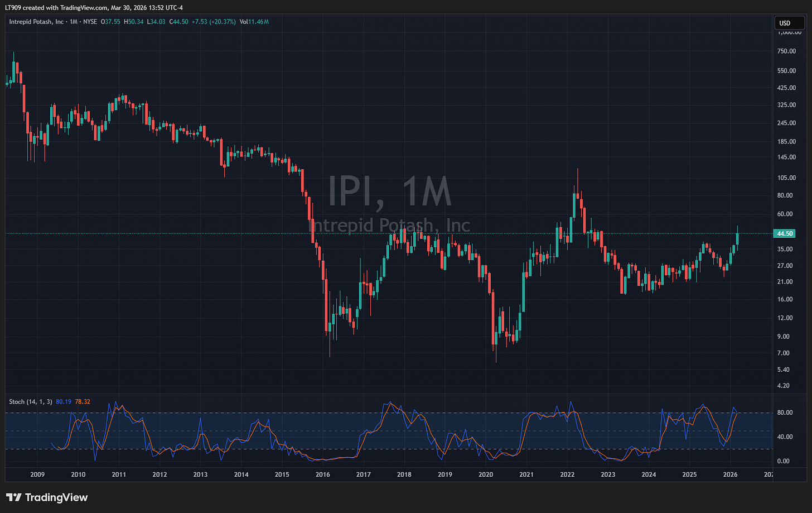
Task: Click the 21.00 price axis label
Action: tap(785, 281)
